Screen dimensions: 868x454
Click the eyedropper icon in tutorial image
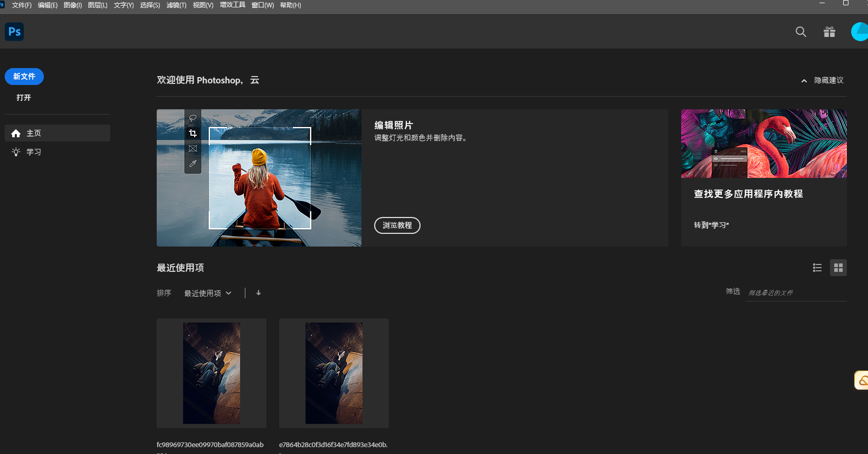click(193, 164)
